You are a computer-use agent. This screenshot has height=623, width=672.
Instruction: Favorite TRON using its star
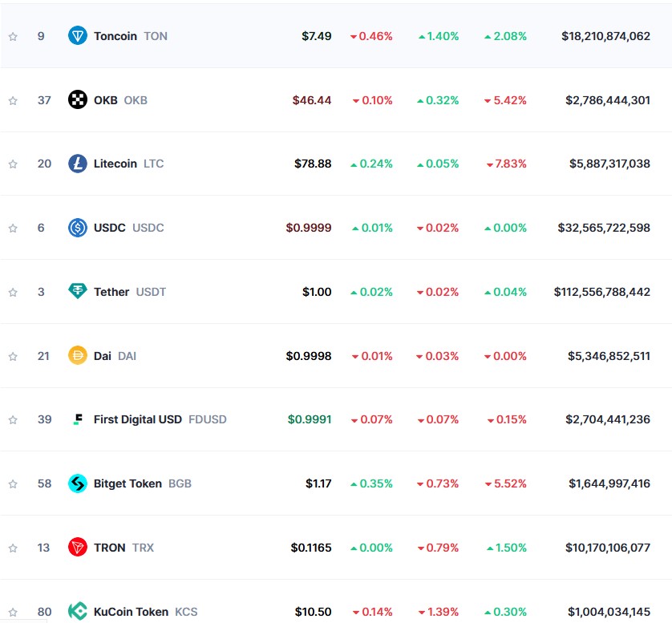point(13,548)
